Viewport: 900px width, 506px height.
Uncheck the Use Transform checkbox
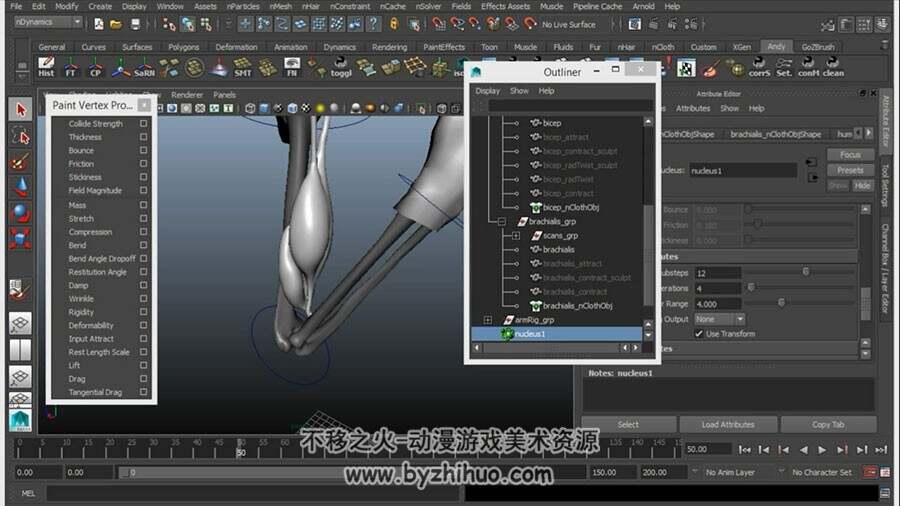(x=699, y=333)
